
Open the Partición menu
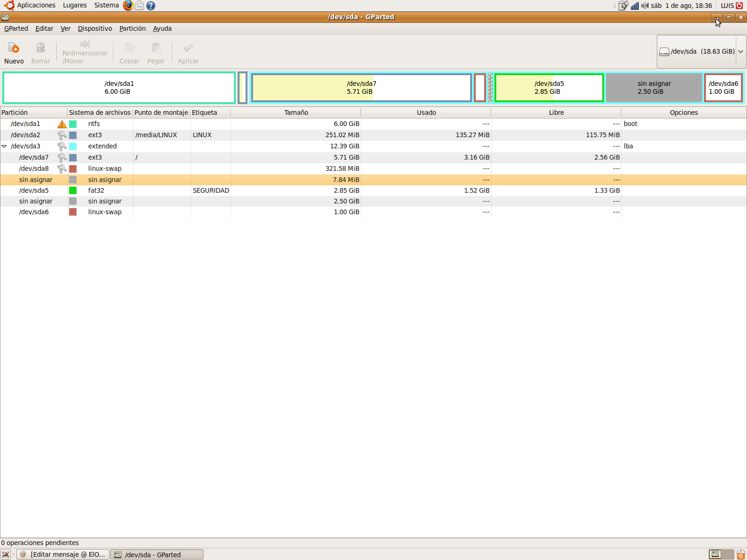click(x=132, y=28)
